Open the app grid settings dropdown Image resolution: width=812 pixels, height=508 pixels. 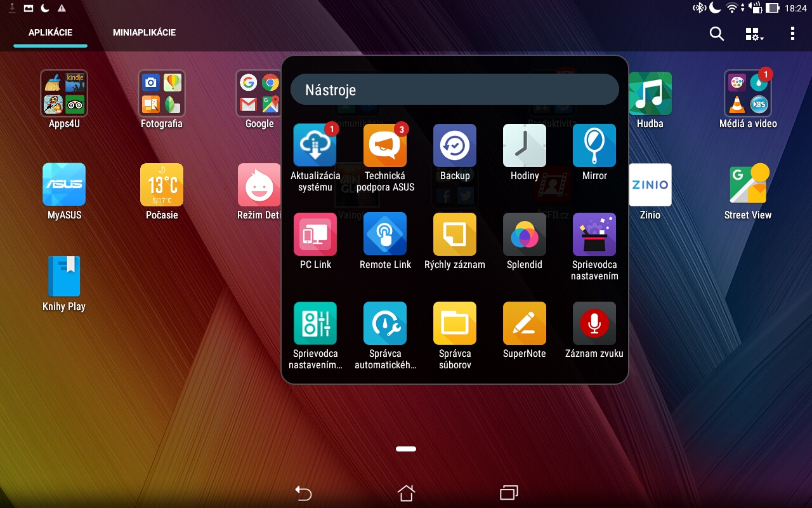[x=754, y=34]
